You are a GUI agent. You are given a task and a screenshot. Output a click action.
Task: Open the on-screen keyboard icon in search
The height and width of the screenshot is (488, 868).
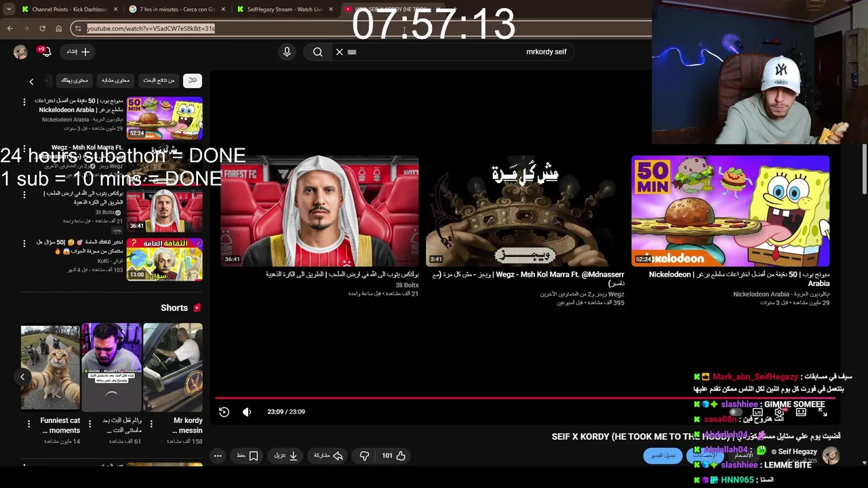coord(352,52)
